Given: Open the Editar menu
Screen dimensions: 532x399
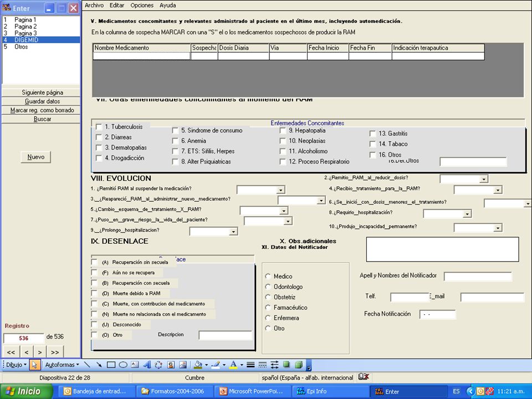Looking at the screenshot, I should click(117, 6).
